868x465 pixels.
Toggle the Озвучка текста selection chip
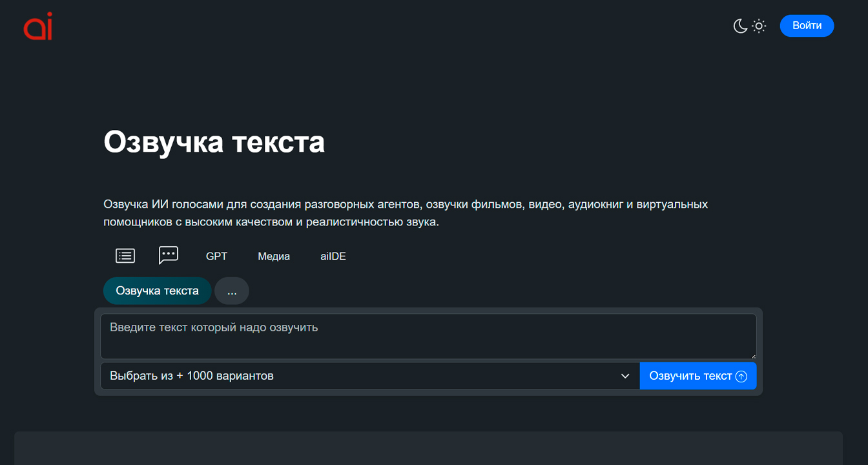157,291
